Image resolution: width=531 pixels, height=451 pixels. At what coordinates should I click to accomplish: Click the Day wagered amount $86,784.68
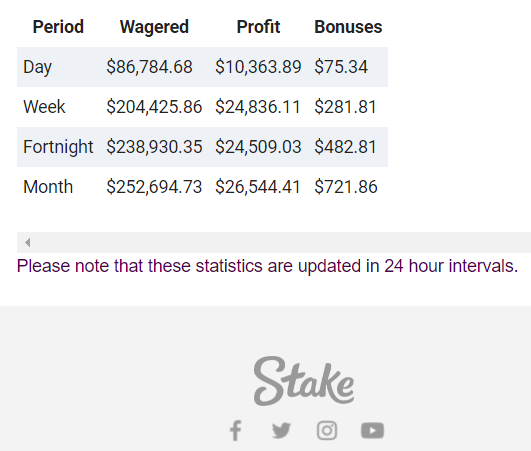[149, 67]
